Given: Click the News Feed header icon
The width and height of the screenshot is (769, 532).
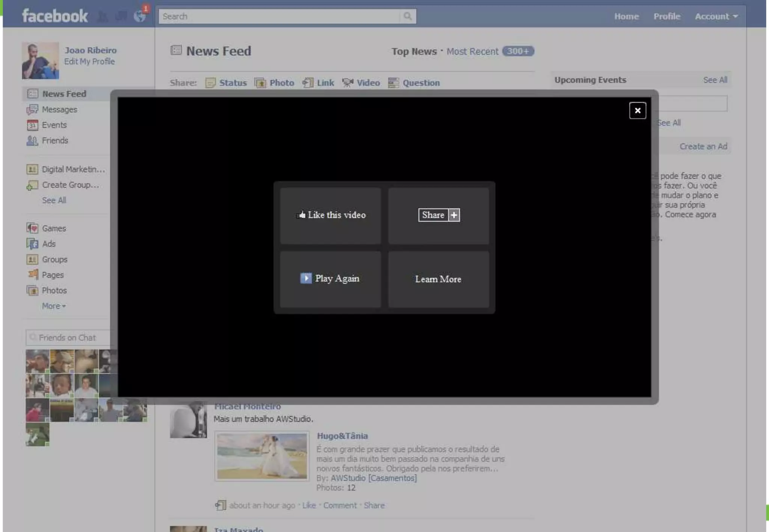Looking at the screenshot, I should 176,50.
